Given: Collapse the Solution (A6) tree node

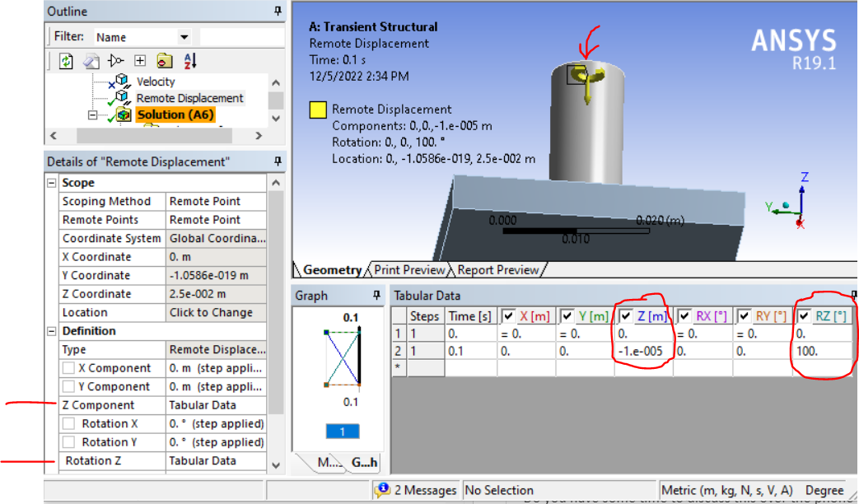Looking at the screenshot, I should click(x=91, y=115).
